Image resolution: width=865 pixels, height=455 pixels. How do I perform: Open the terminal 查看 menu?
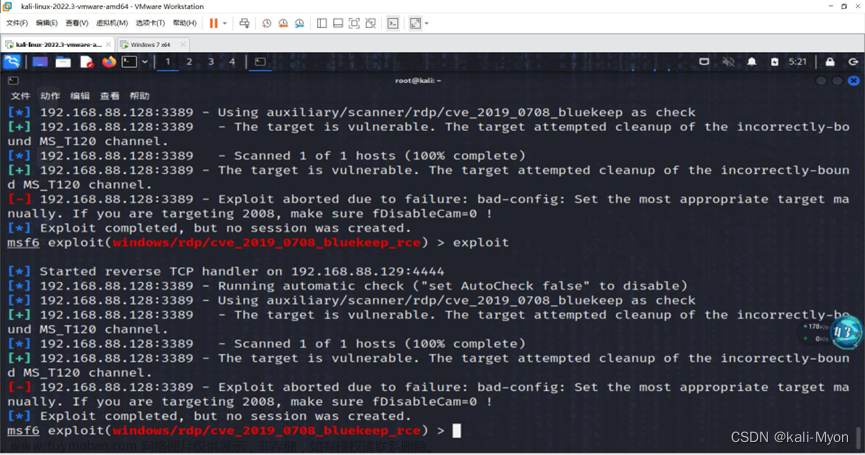point(110,96)
